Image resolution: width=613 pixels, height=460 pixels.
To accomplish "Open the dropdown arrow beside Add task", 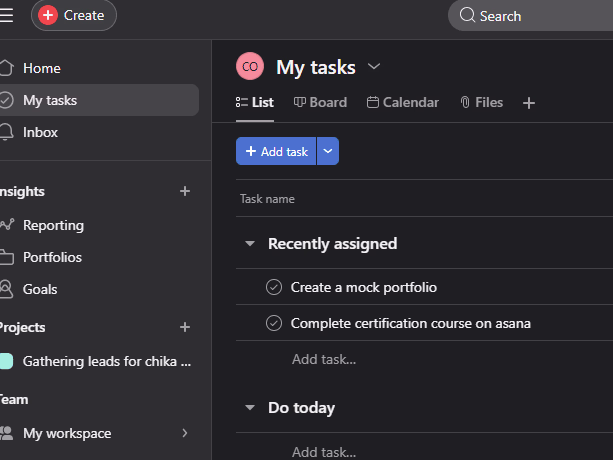I will (328, 151).
